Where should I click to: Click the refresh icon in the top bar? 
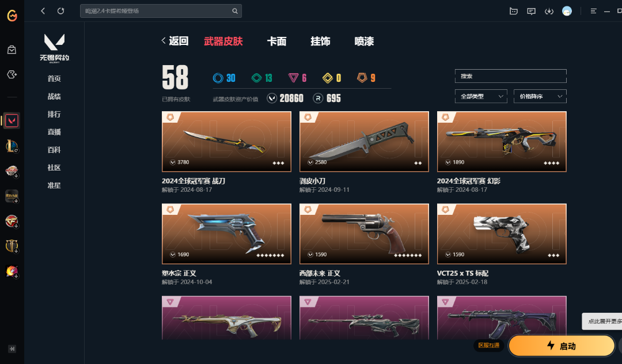click(60, 11)
